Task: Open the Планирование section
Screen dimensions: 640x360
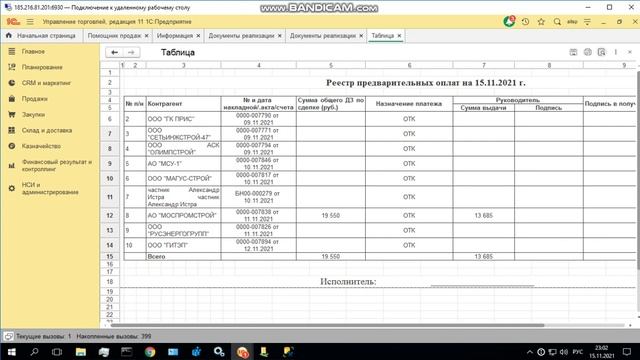Action: tap(42, 67)
